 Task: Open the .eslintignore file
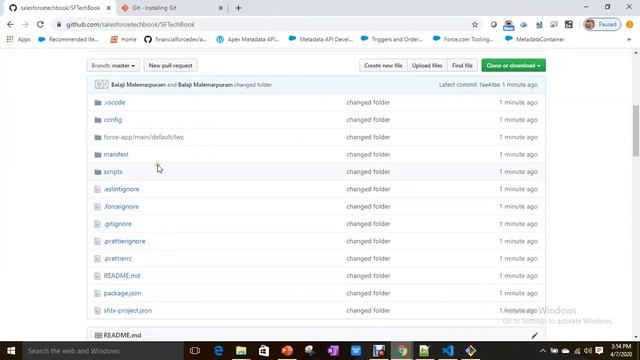[x=121, y=189]
